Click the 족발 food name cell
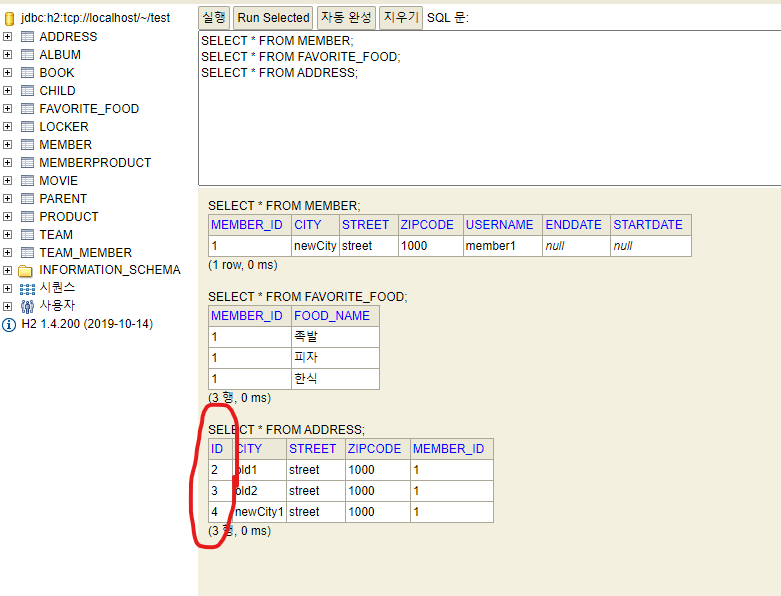The width and height of the screenshot is (781, 596). (335, 337)
